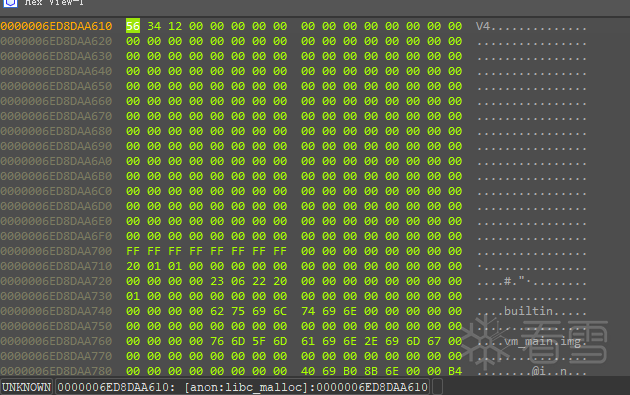
Task: Click the address 0000006ED8DAA720
Action: [56, 281]
